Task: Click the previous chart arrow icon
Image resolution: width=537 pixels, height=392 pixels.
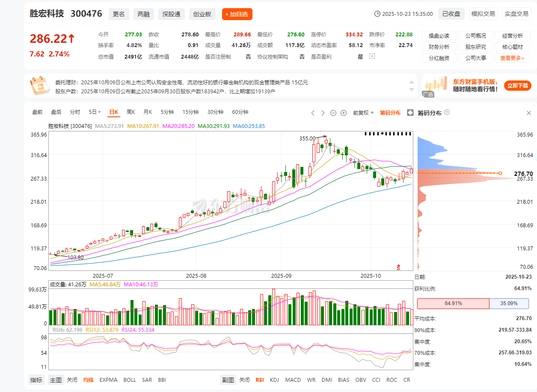Action: 313,113
